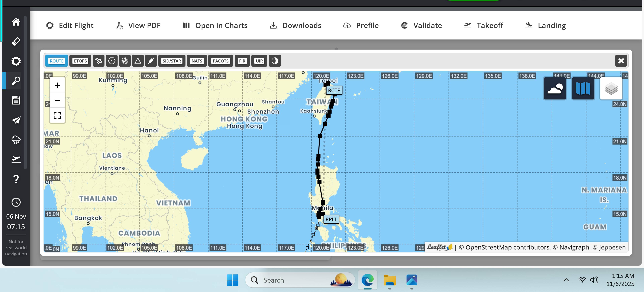Zoom in the map with plus button
This screenshot has height=292, width=644.
tap(58, 85)
